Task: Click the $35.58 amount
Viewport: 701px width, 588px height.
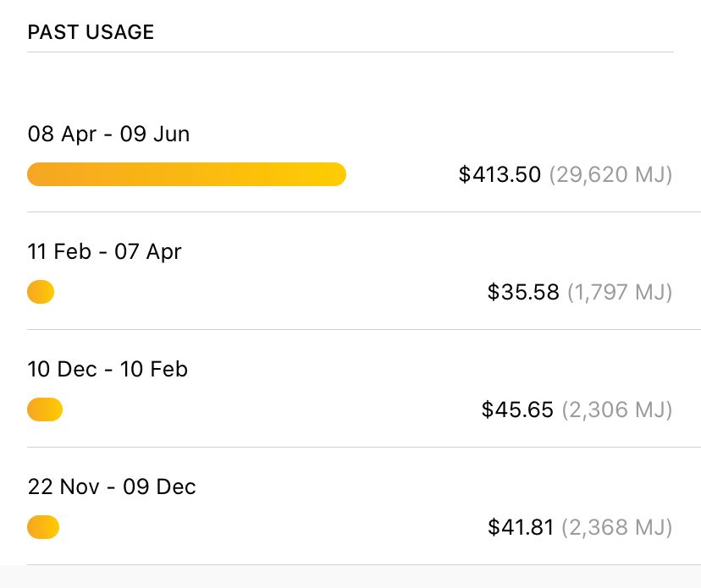Action: (x=523, y=293)
